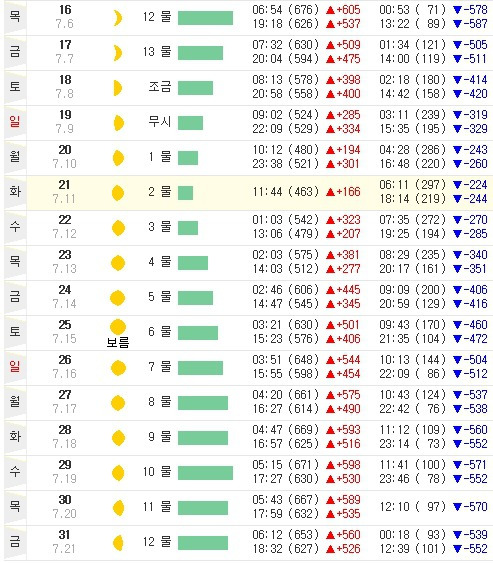Click the moon icon for day 31
The image size is (493, 563).
[x=118, y=543]
